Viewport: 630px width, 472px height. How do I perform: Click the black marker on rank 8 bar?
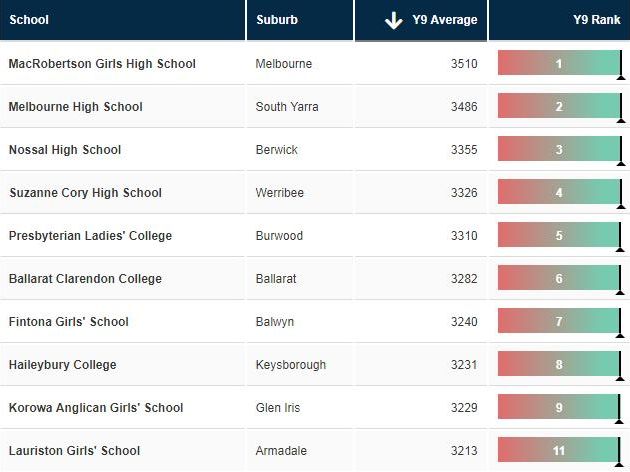[620, 366]
